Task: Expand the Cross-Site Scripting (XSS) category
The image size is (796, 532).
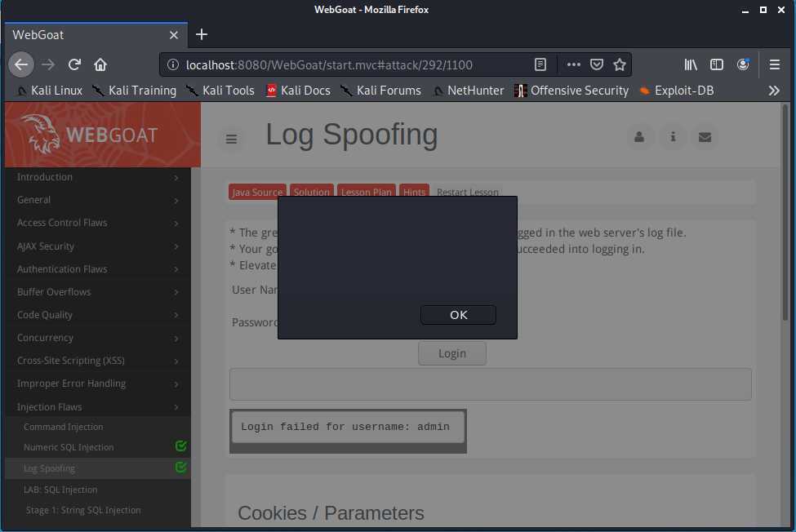Action: [98, 361]
